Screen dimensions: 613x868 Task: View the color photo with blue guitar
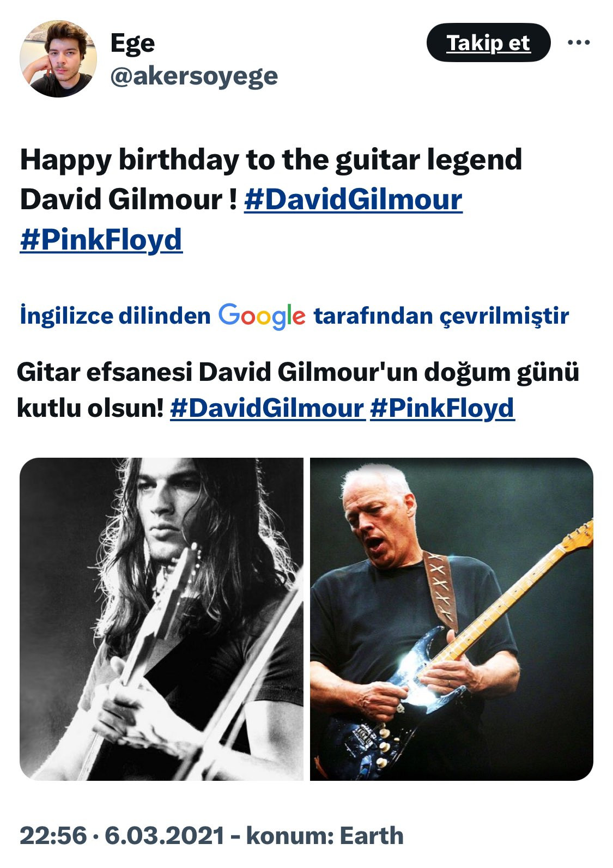point(452,619)
